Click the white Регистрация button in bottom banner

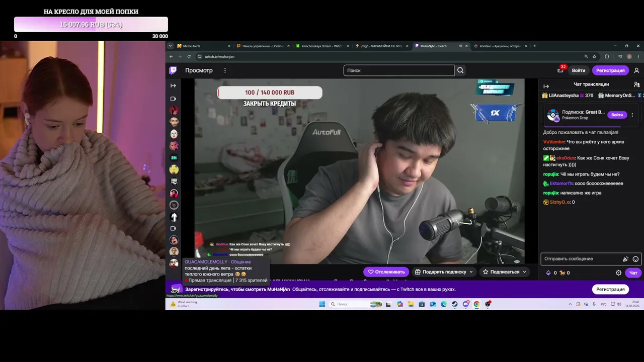[x=610, y=289]
